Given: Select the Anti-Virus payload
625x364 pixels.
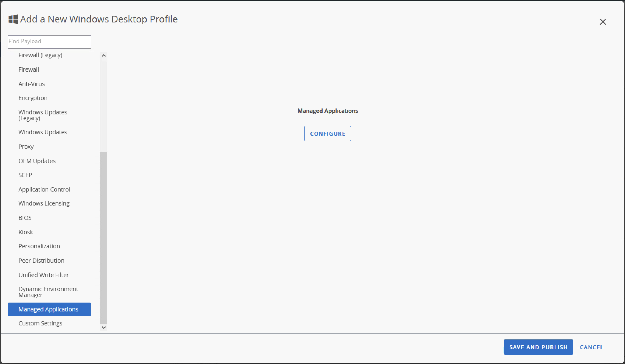Looking at the screenshot, I should 32,84.
